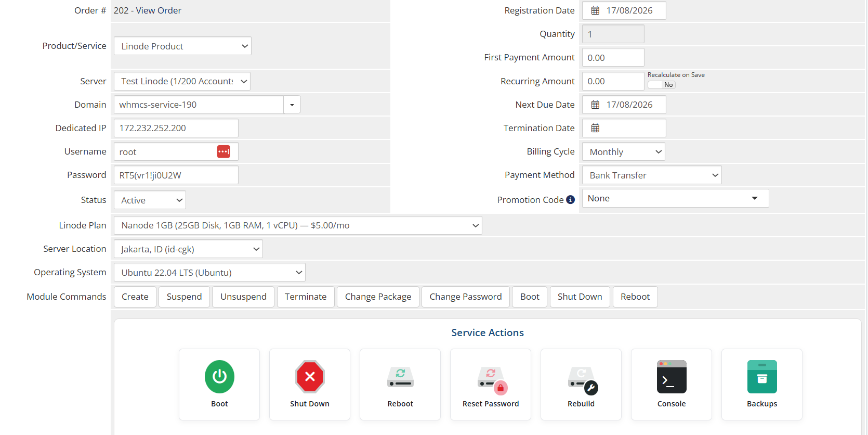
Task: Click the Reboot server icon tile
Action: (400, 385)
